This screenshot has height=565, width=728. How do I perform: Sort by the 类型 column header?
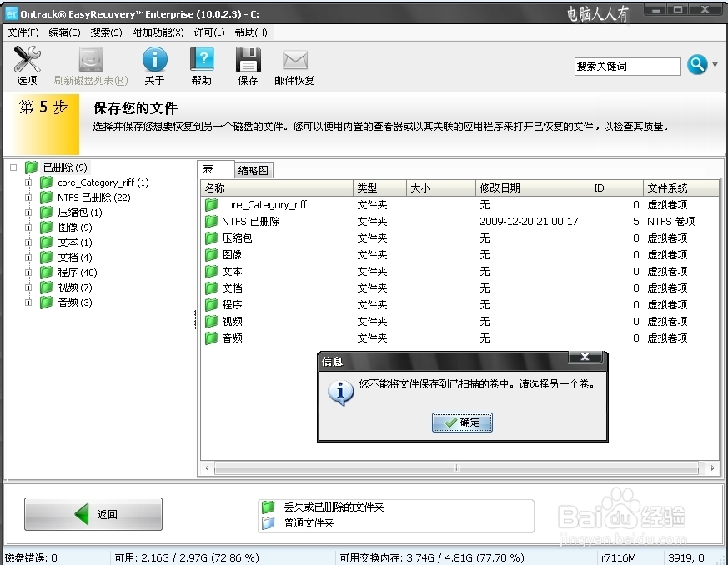click(x=379, y=187)
